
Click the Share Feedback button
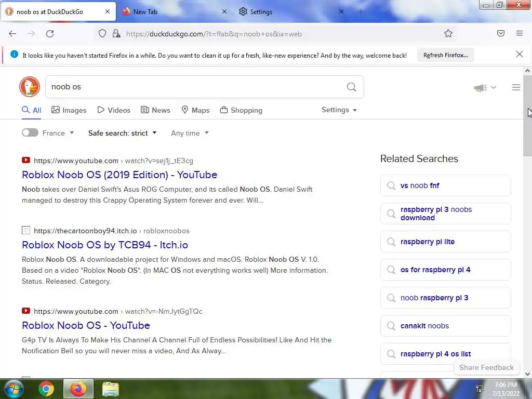[x=486, y=367]
